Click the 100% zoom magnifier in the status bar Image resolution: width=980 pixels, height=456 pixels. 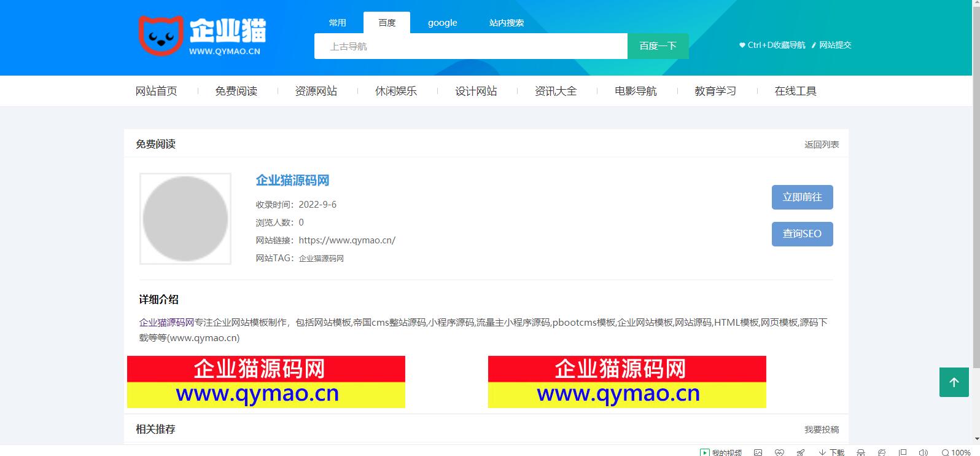[956, 453]
